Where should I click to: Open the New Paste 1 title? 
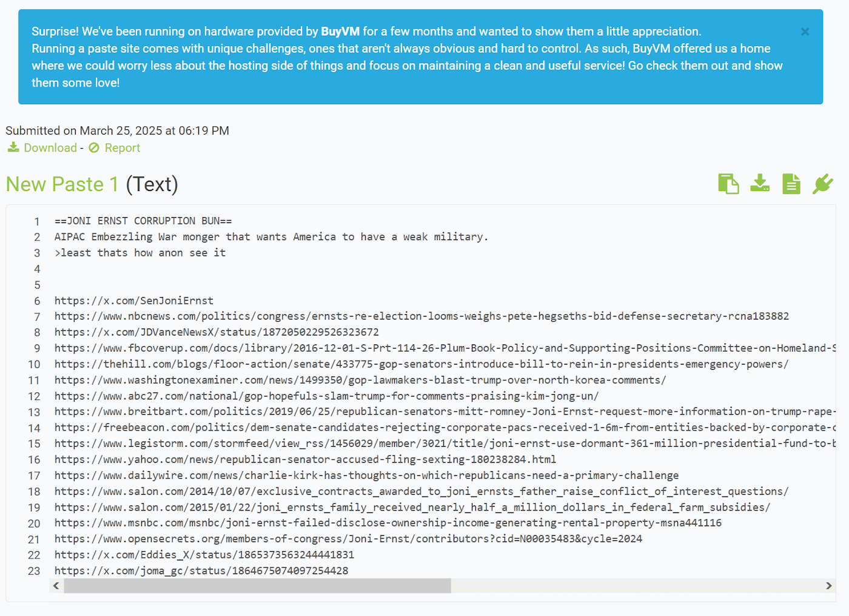(x=62, y=184)
